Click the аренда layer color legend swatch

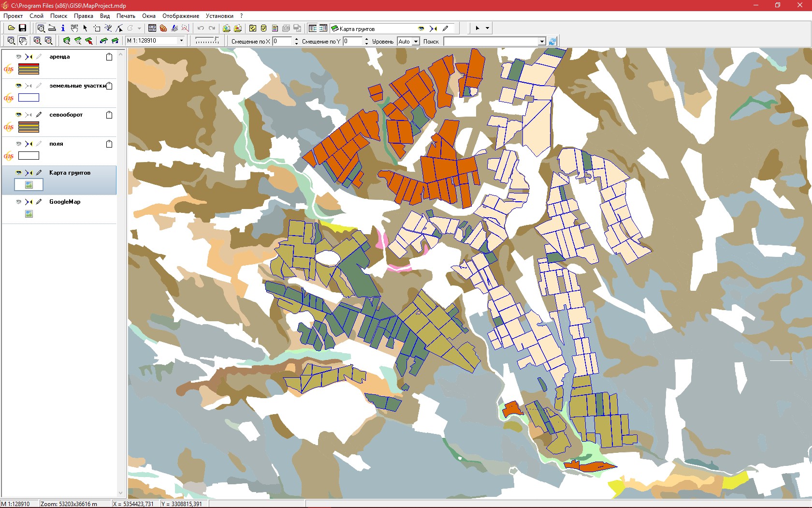(29, 69)
